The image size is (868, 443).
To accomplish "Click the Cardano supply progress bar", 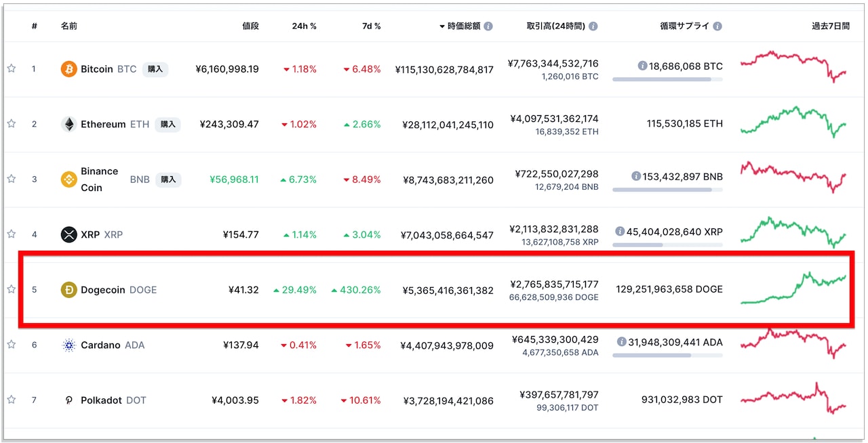I will point(667,355).
